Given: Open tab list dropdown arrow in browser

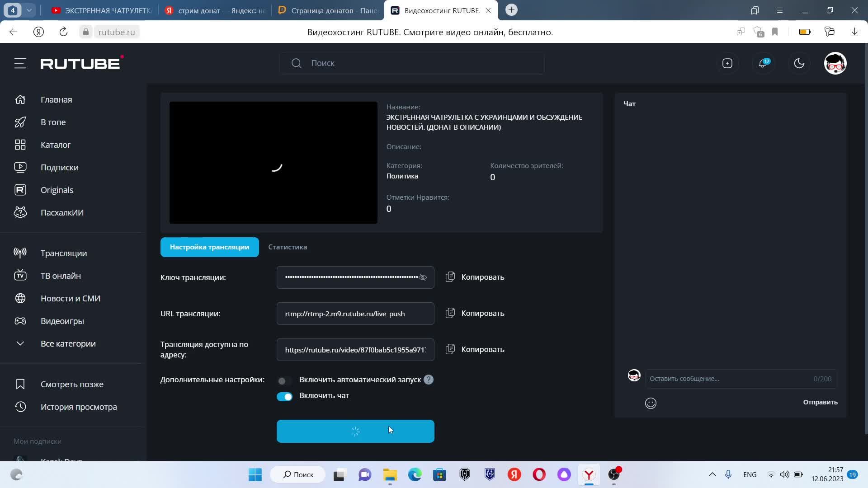Looking at the screenshot, I should (x=29, y=10).
